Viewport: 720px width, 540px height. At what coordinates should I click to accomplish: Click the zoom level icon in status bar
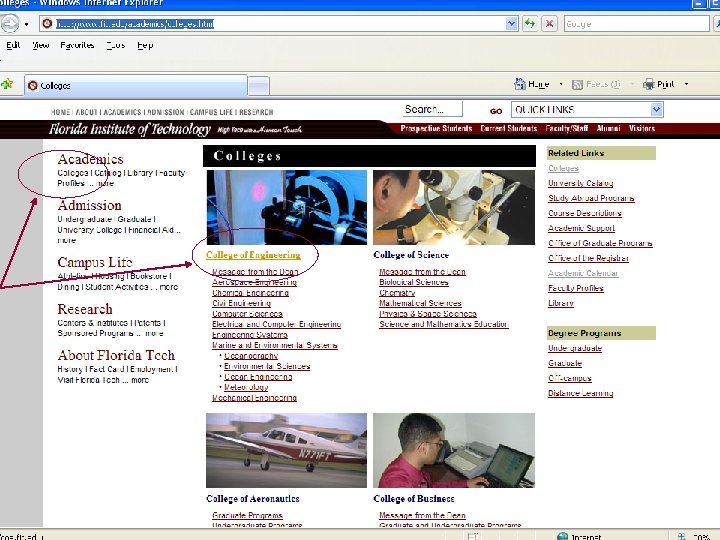681,536
